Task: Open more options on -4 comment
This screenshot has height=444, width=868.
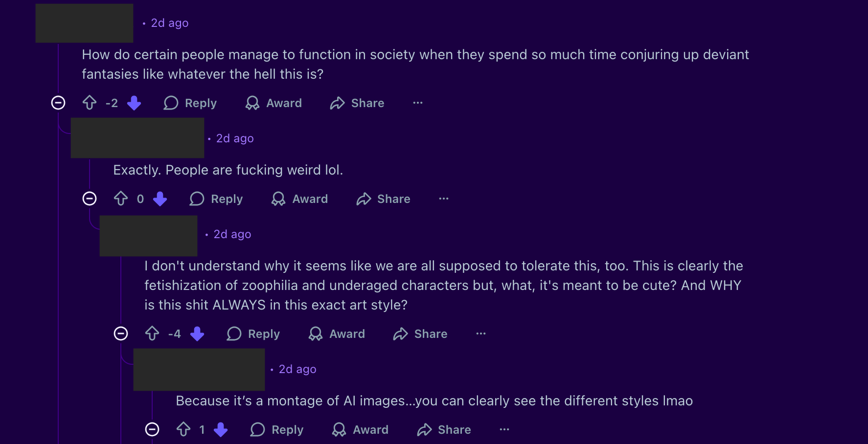Action: [480, 333]
